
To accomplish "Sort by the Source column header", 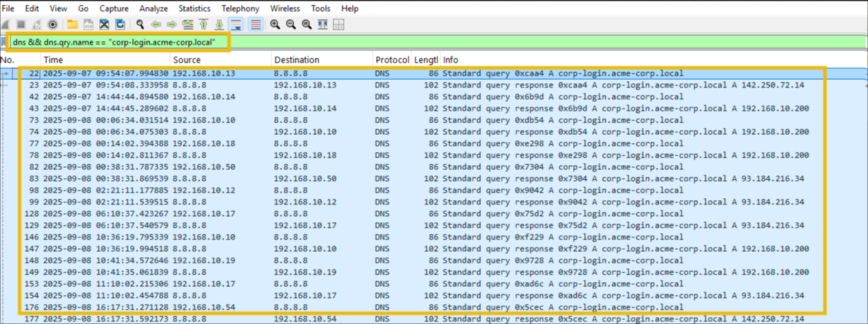I will pyautogui.click(x=220, y=60).
